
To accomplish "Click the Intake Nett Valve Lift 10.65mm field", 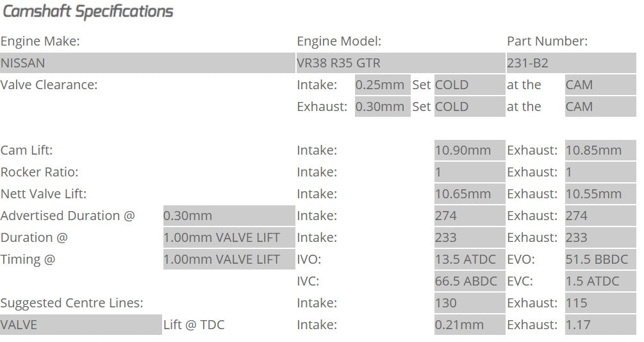I will tap(470, 194).
